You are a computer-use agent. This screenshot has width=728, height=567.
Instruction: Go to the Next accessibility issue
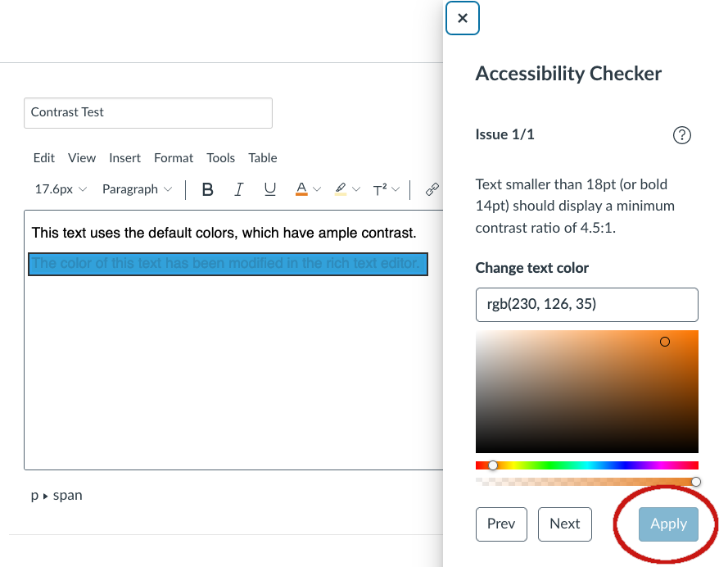point(564,524)
